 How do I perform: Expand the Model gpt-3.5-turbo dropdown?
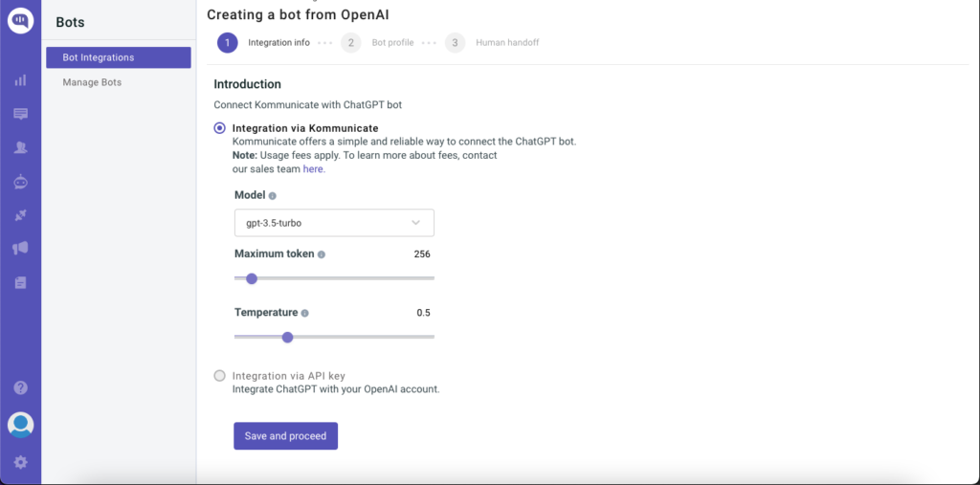(334, 223)
